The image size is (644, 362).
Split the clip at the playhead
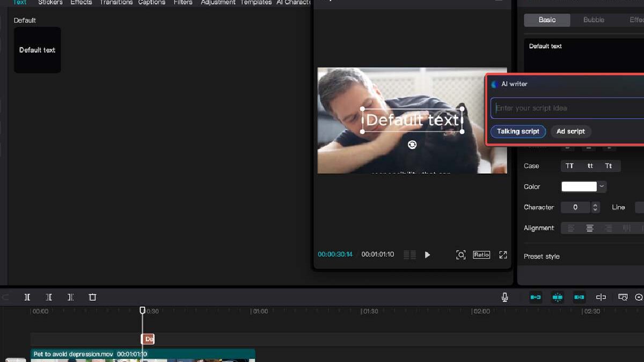point(27,297)
